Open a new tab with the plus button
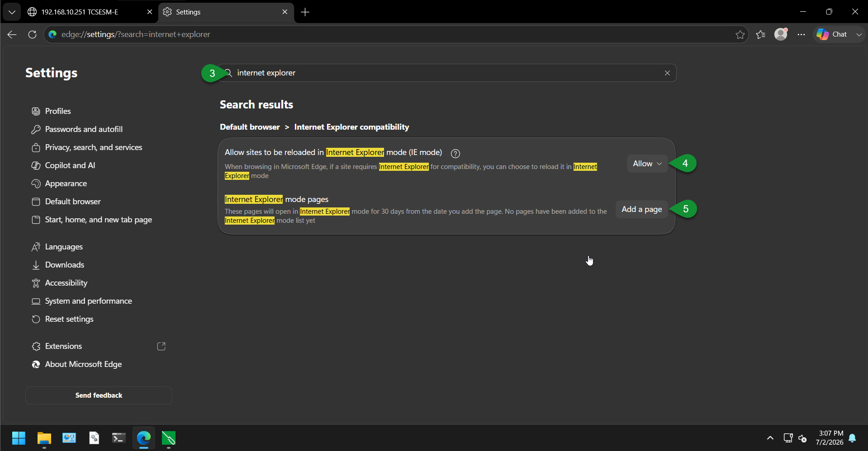The height and width of the screenshot is (451, 868). (305, 12)
